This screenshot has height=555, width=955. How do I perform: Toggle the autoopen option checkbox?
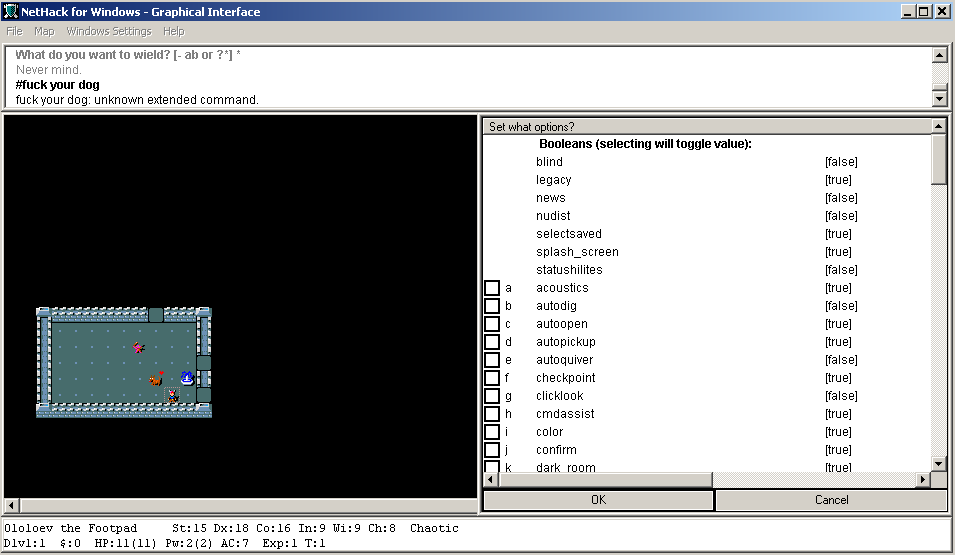tap(492, 323)
